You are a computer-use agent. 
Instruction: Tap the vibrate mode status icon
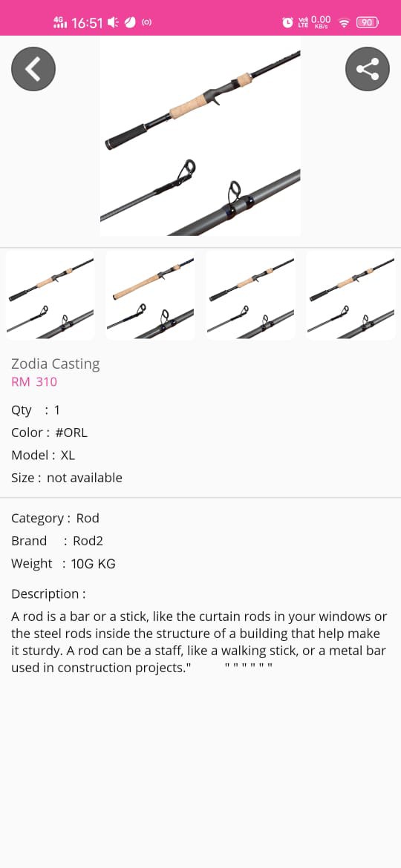pos(113,22)
